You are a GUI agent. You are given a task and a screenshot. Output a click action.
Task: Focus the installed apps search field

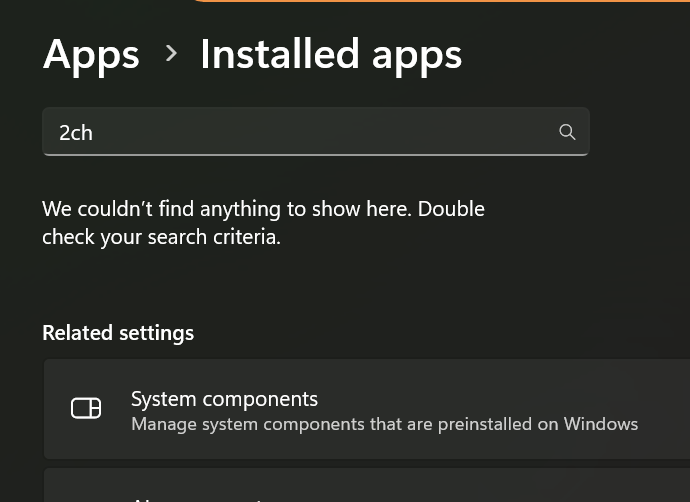point(300,132)
